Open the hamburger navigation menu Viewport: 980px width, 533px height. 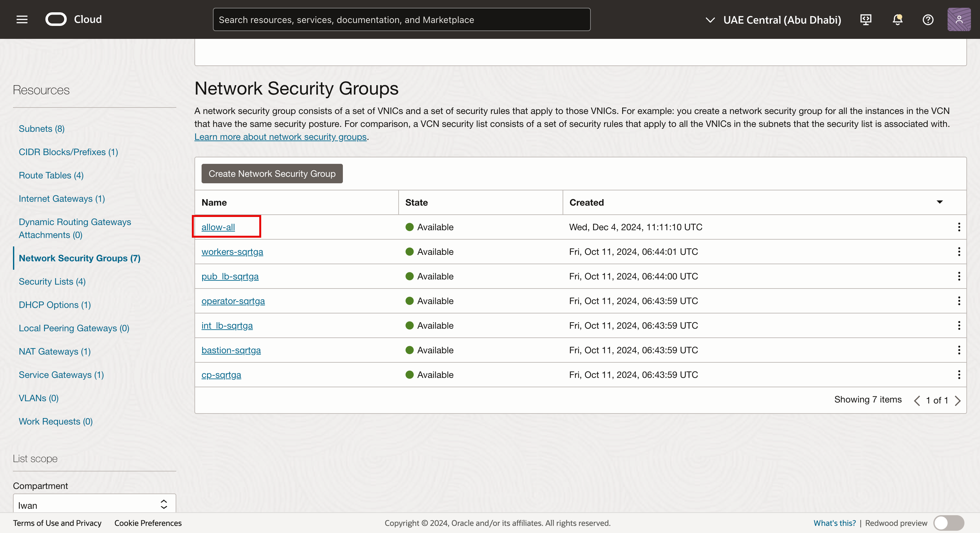[x=22, y=19]
